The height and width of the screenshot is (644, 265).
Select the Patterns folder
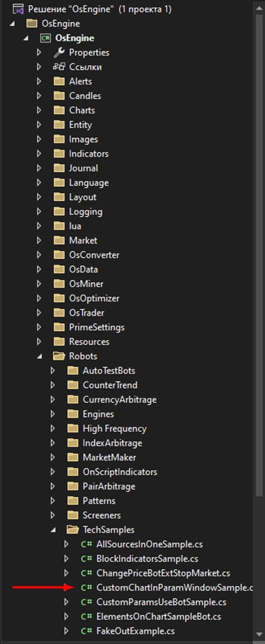[99, 500]
